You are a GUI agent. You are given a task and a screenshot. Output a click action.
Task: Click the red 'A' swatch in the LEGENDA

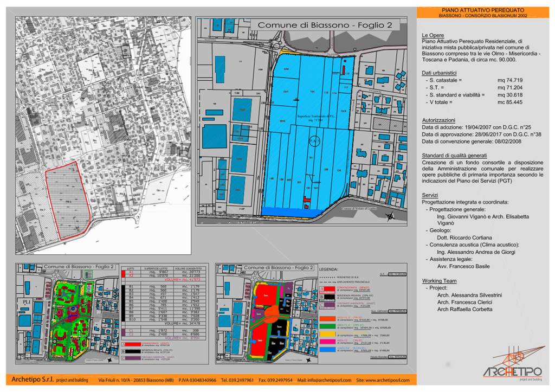[x=327, y=290]
